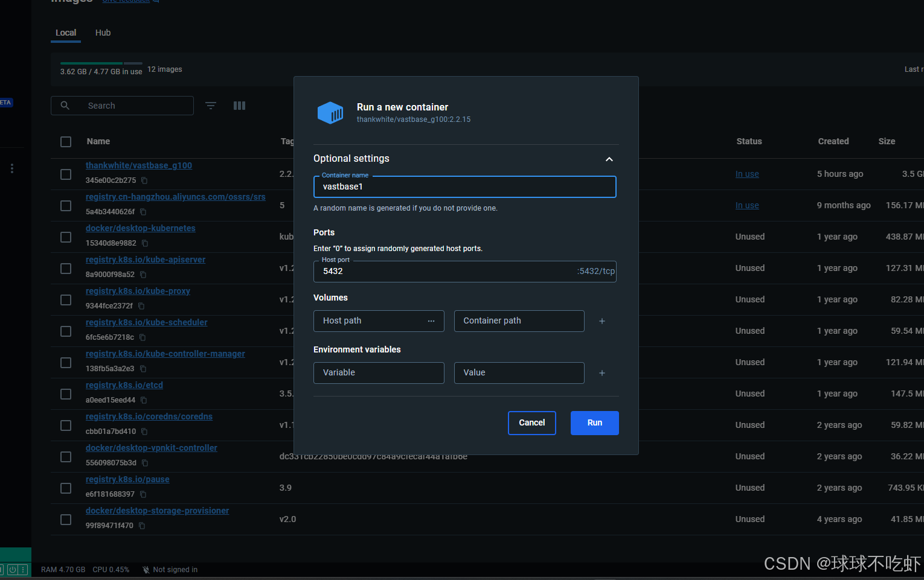Select all images checkbox in header
This screenshot has width=924, height=580.
(x=66, y=142)
